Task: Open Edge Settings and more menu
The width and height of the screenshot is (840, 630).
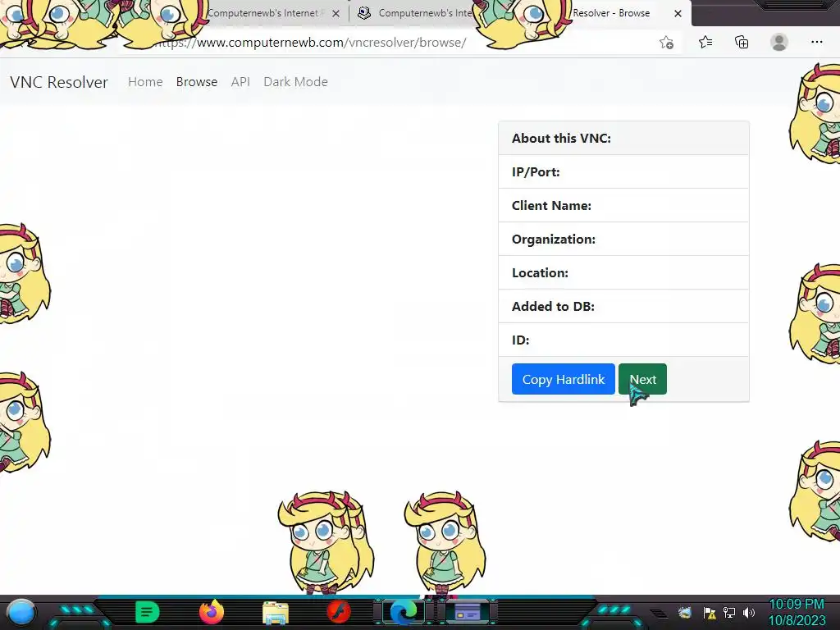Action: pyautogui.click(x=816, y=43)
